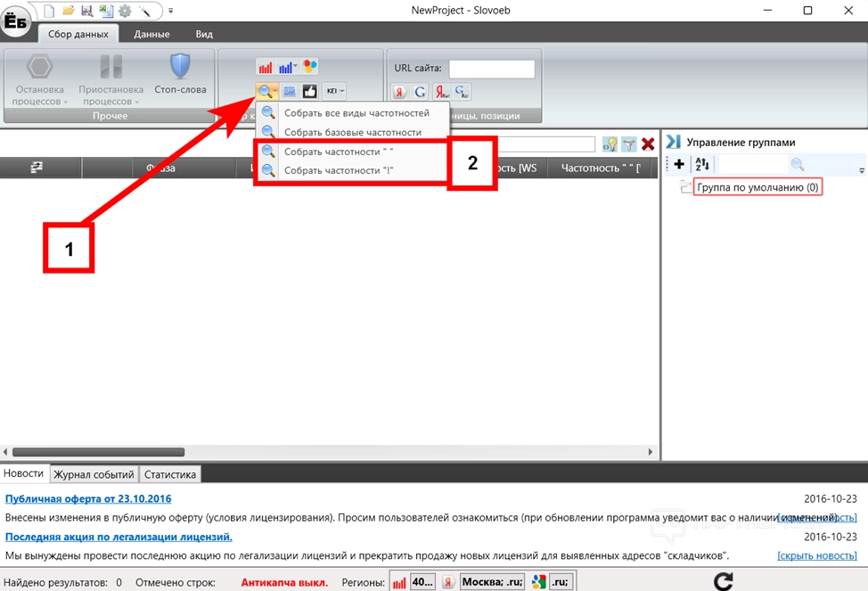Click the Google icon in status bar
The image size is (868, 591).
click(538, 581)
